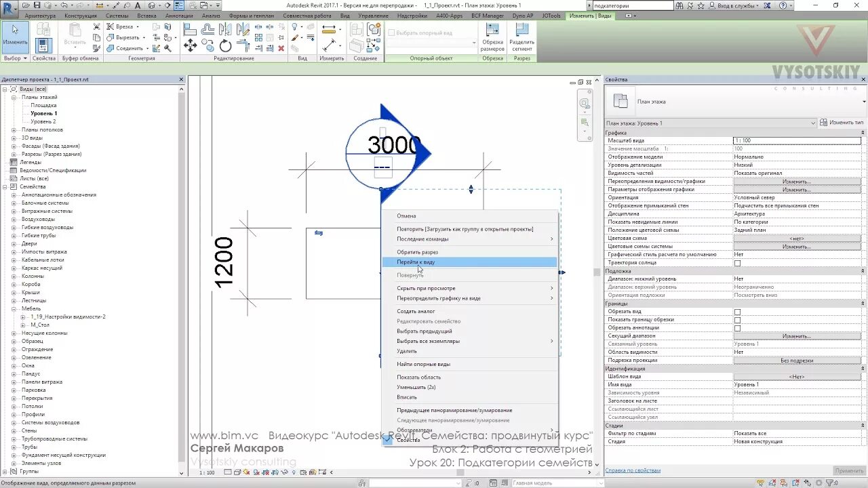
Task: Choose Перейти к виду in context menu
Action: coord(469,262)
